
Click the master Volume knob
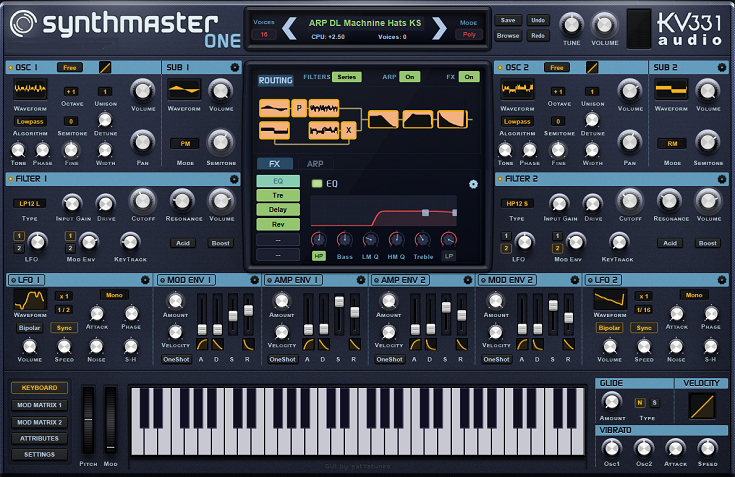604,24
